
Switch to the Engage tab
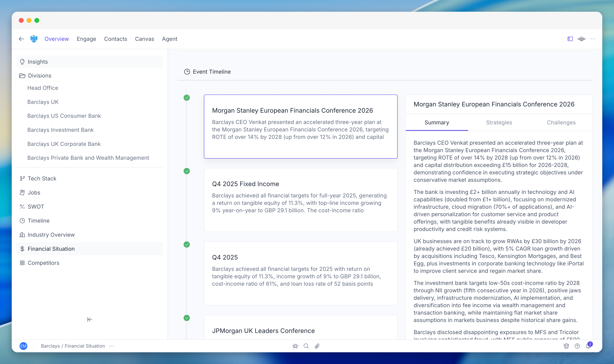(x=86, y=39)
